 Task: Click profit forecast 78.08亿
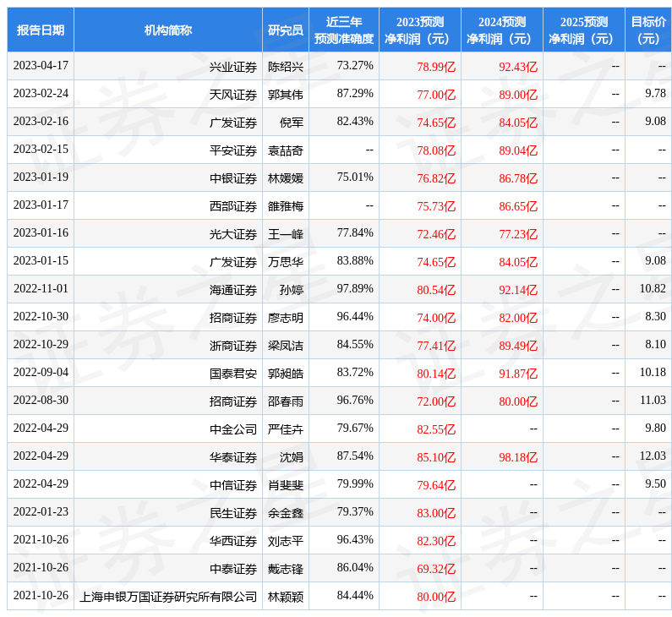point(436,150)
